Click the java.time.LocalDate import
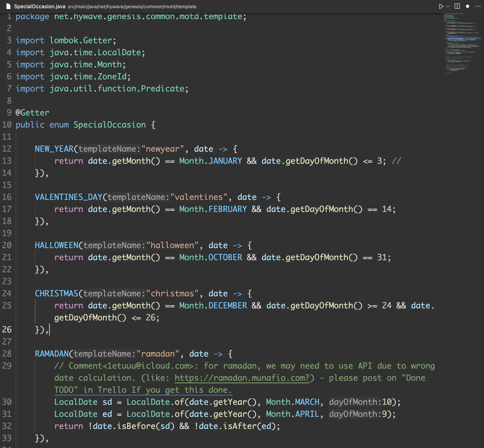The height and width of the screenshot is (448, 484). tap(95, 53)
